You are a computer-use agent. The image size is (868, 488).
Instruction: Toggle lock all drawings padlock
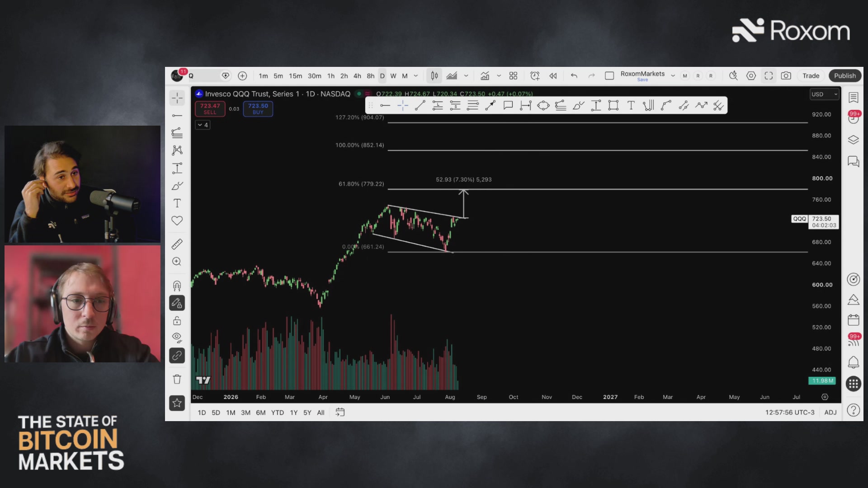click(177, 321)
